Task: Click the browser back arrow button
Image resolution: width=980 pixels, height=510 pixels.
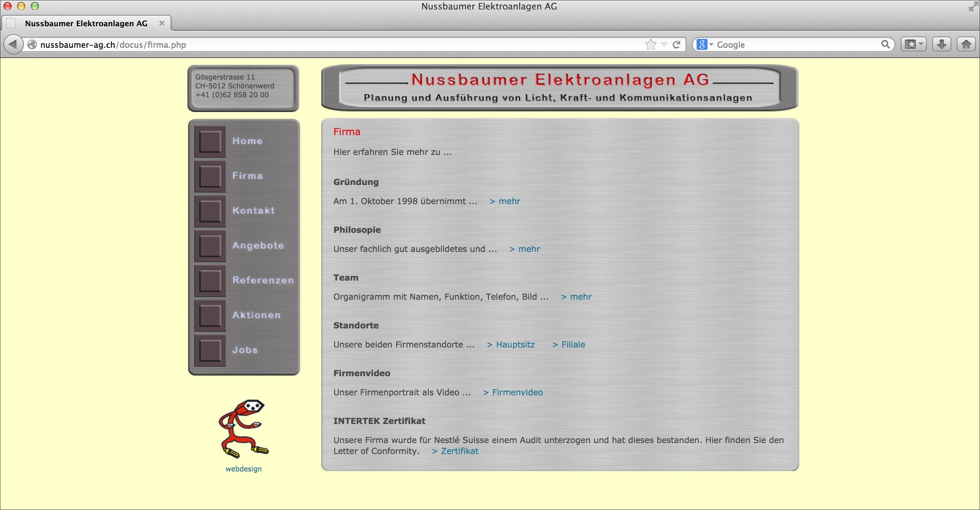Action: click(13, 44)
